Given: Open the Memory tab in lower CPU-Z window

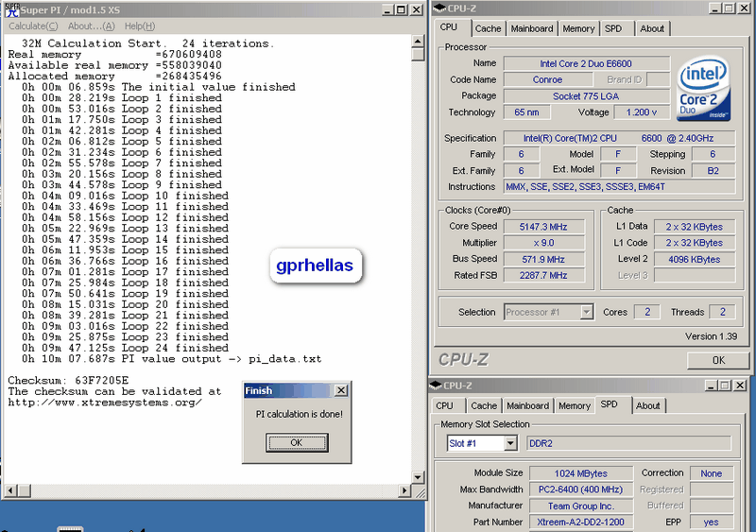Looking at the screenshot, I should click(x=575, y=405).
